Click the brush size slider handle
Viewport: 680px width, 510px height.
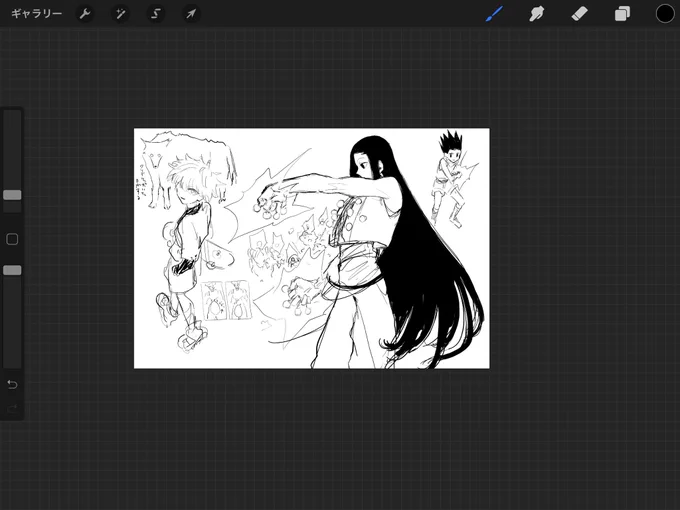(12, 195)
